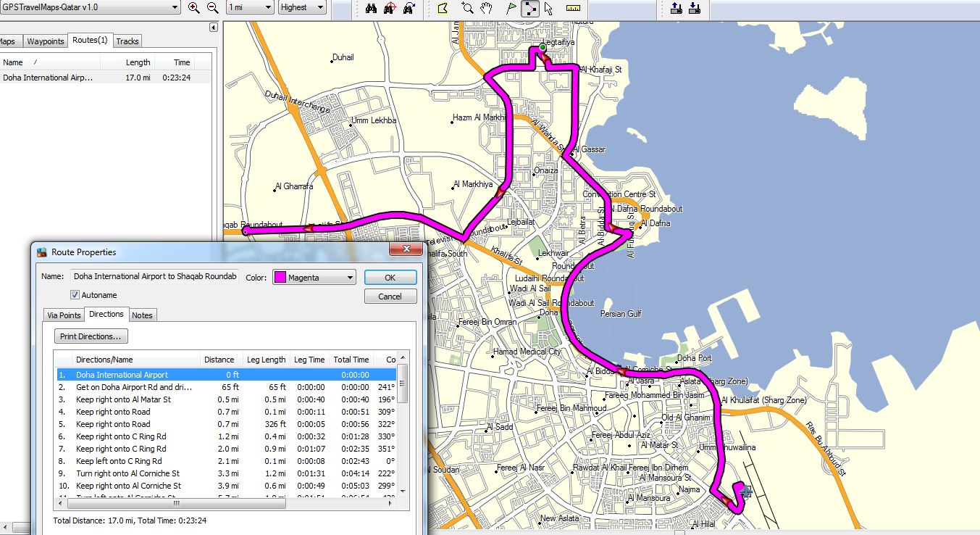Click the Zoom magnifier tool
Viewport: 980px width, 535px height.
[467, 9]
